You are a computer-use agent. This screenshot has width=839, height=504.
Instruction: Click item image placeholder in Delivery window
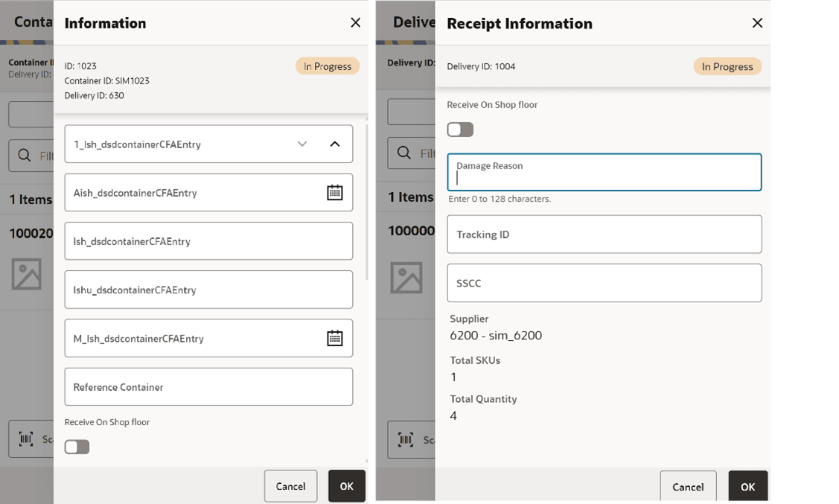click(x=406, y=278)
